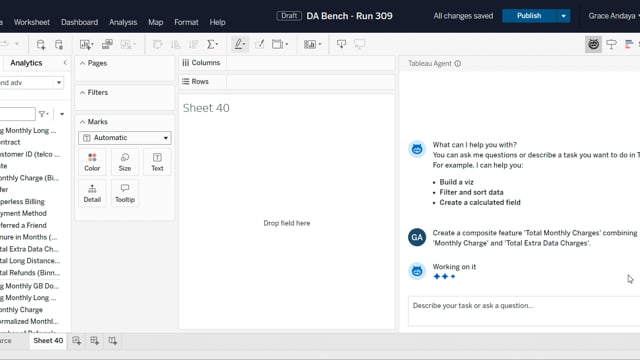Click the data pane filter icon
Viewport: 640px width, 360px height.
44,114
